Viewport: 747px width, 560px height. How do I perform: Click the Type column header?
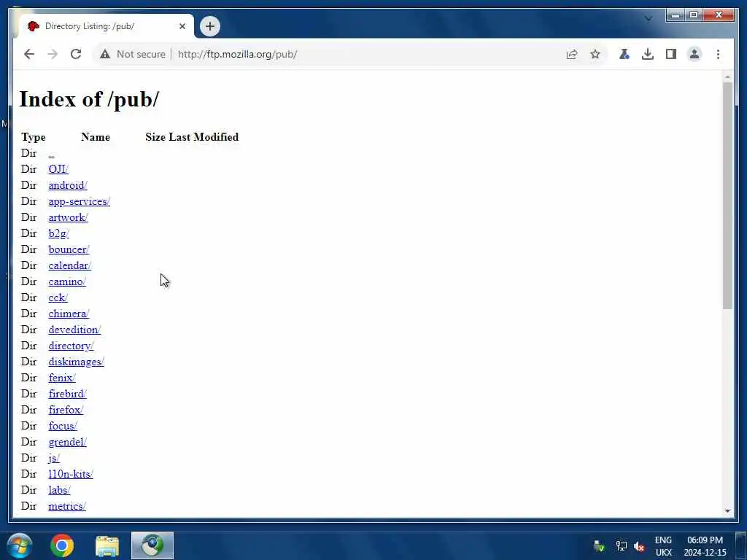[34, 138]
